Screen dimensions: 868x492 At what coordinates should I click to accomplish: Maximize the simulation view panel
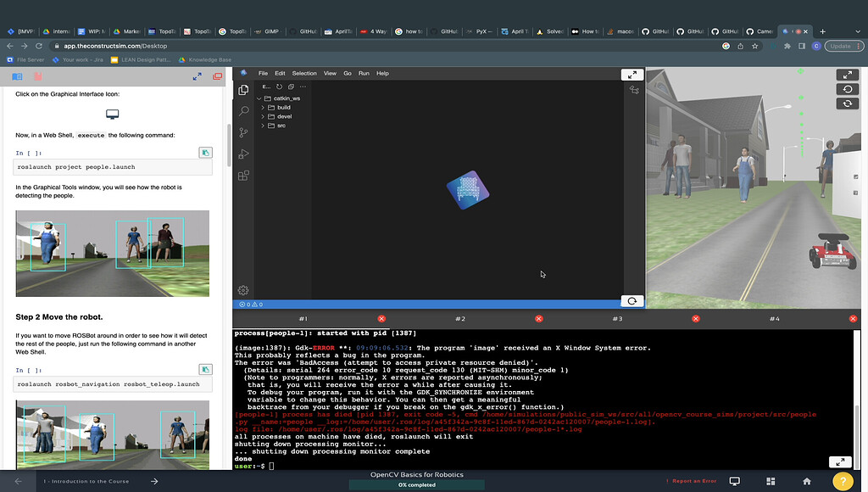click(846, 75)
